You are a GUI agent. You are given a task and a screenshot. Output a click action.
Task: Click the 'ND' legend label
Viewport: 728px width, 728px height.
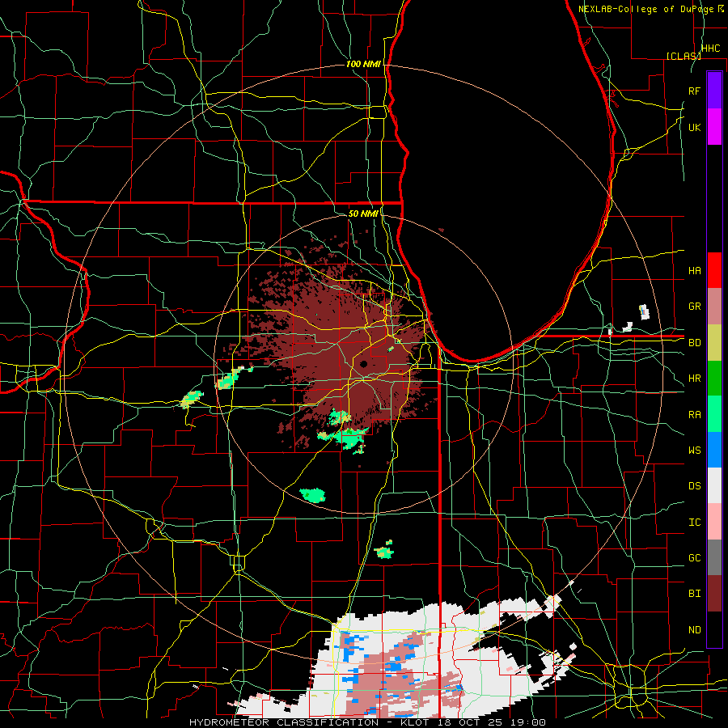694,630
